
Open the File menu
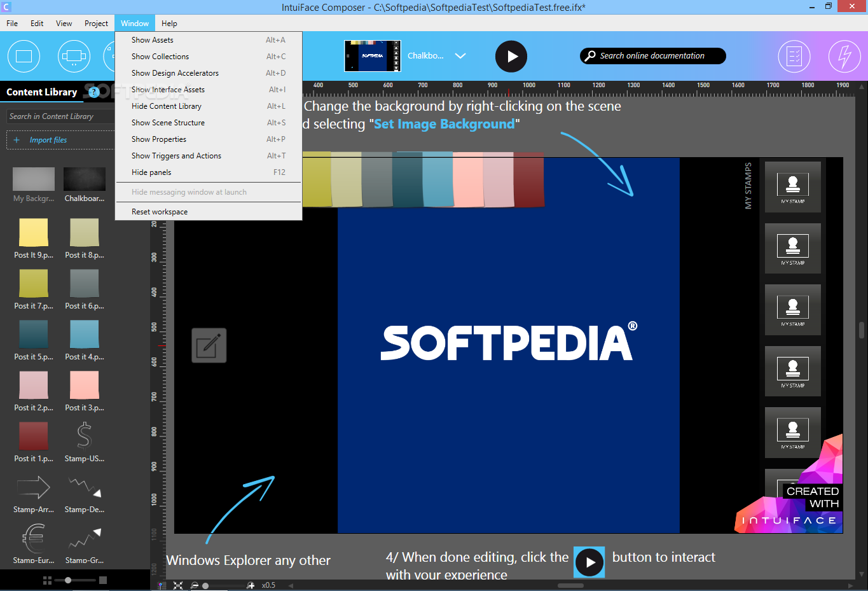click(12, 24)
